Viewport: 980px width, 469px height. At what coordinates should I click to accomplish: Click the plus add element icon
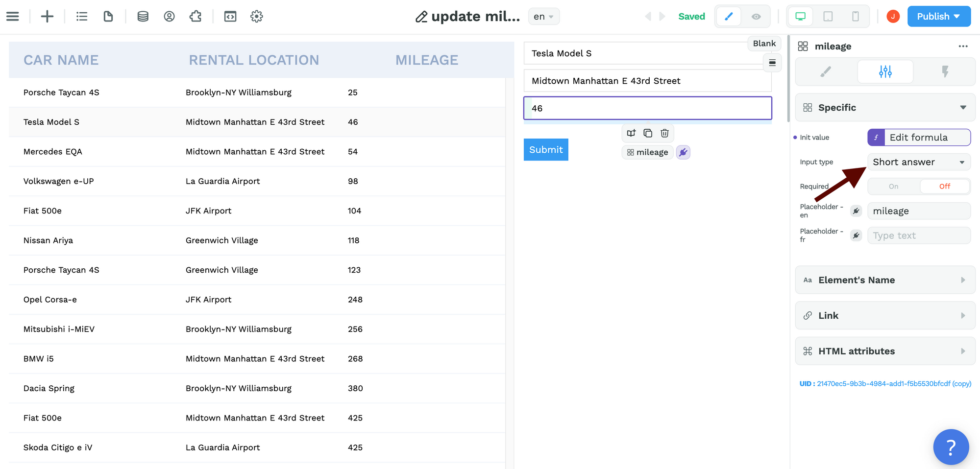point(47,16)
